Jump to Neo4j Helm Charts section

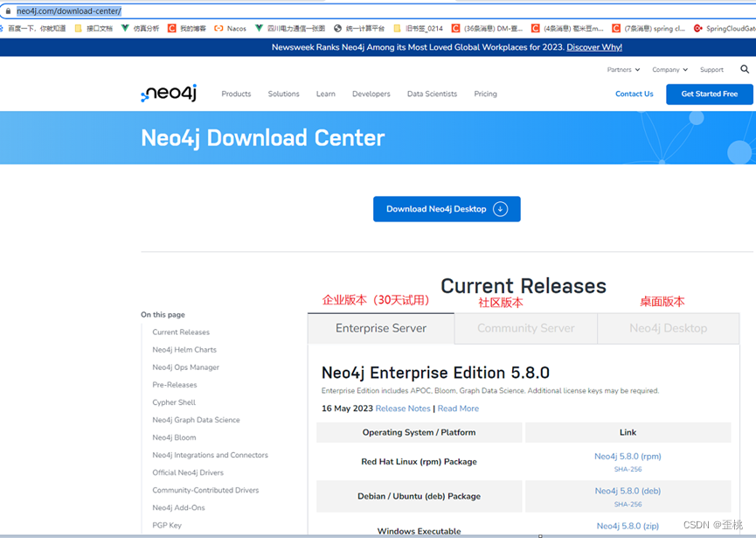184,349
